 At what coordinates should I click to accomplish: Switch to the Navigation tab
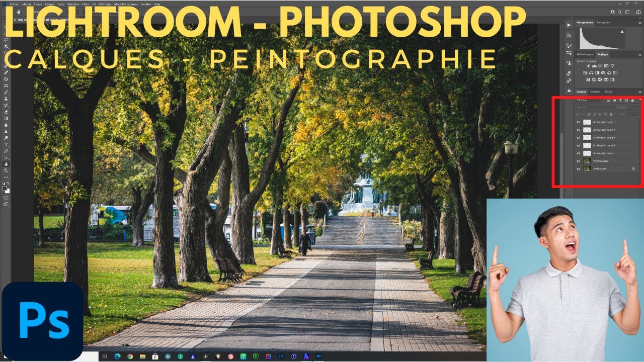(604, 23)
